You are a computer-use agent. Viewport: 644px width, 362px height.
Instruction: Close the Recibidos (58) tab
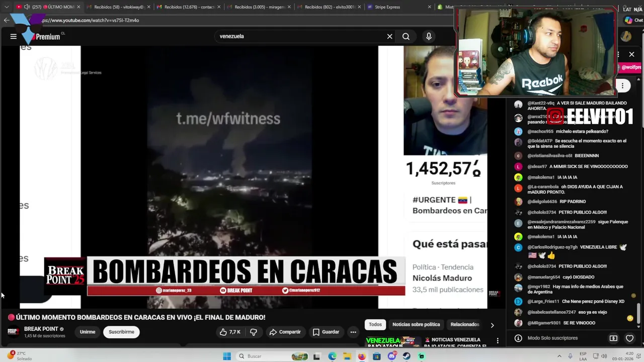click(x=148, y=7)
